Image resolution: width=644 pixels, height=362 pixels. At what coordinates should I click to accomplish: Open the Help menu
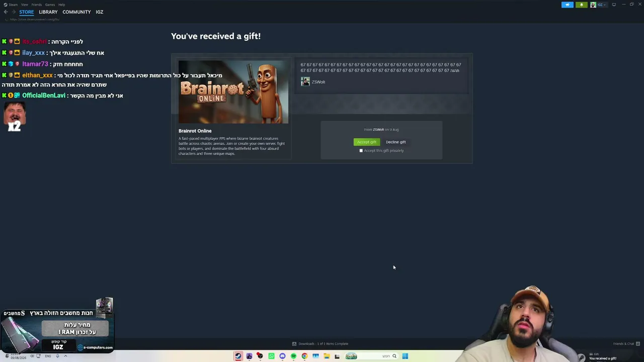tap(61, 5)
